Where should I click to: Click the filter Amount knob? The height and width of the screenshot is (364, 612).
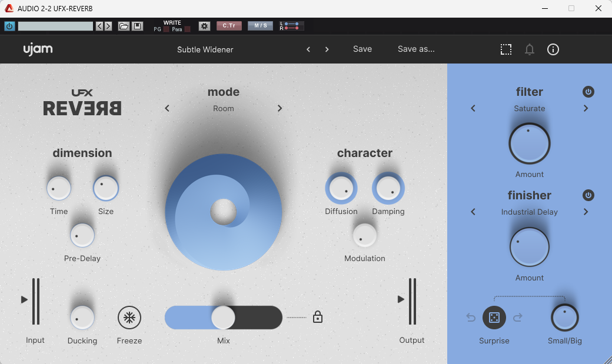(x=529, y=143)
